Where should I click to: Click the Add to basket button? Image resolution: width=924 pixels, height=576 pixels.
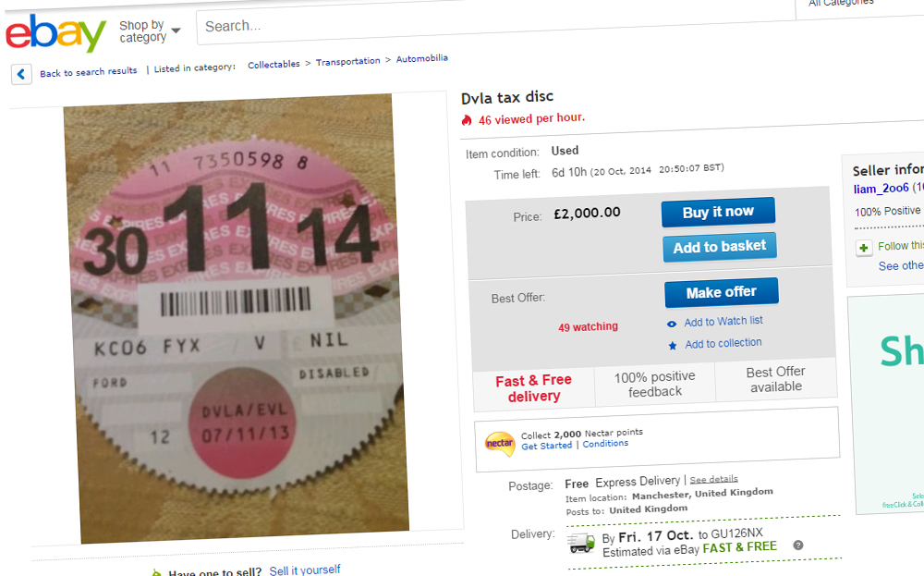tap(720, 247)
